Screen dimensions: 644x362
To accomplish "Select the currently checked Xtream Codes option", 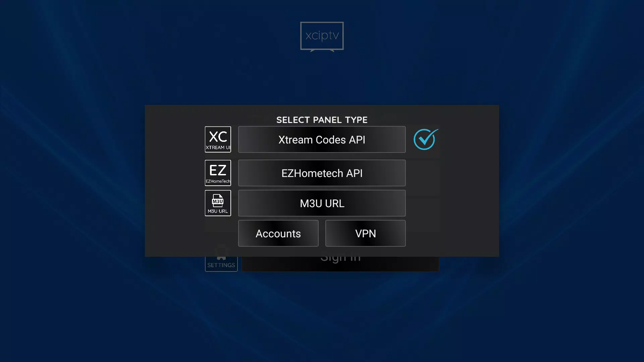I will click(322, 139).
